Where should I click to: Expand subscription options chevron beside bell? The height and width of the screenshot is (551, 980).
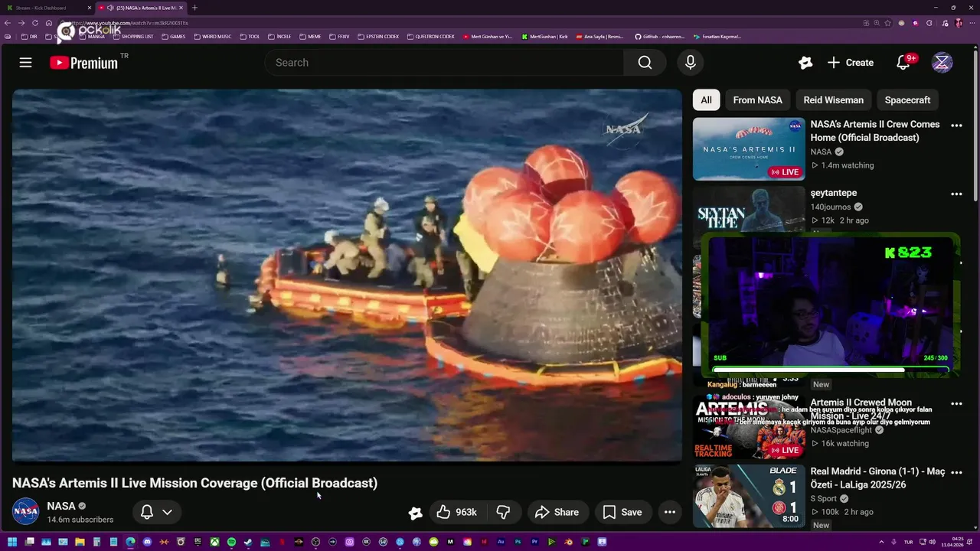pyautogui.click(x=167, y=512)
